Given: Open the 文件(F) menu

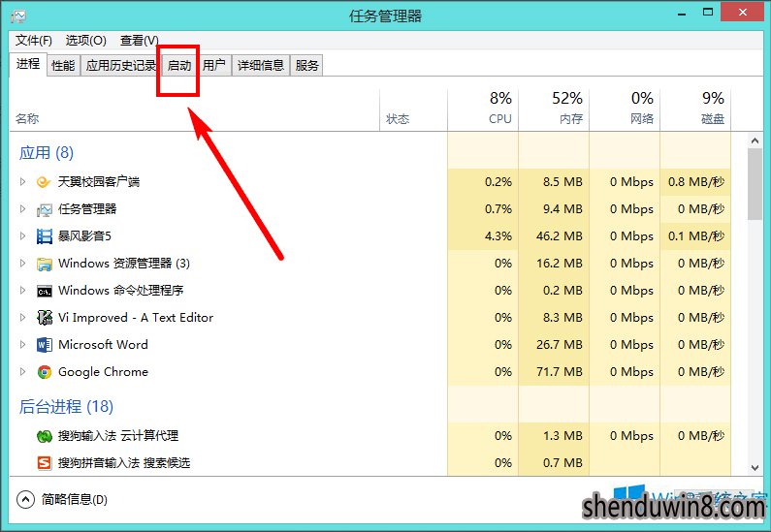Looking at the screenshot, I should coord(33,41).
